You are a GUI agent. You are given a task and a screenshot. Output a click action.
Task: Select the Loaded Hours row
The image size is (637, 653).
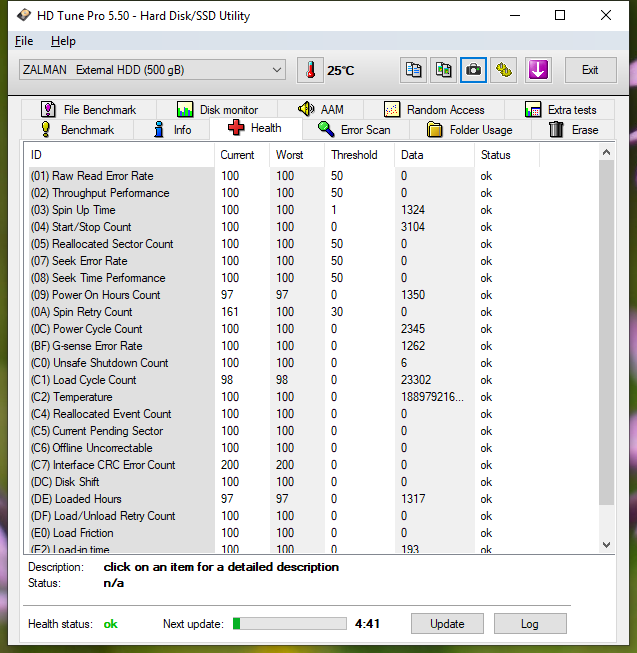click(283, 499)
